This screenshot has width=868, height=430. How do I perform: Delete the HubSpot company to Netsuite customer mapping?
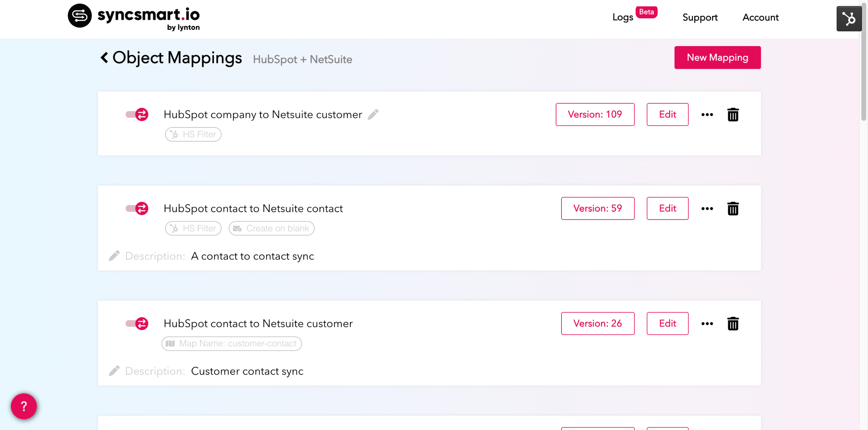[x=733, y=115]
